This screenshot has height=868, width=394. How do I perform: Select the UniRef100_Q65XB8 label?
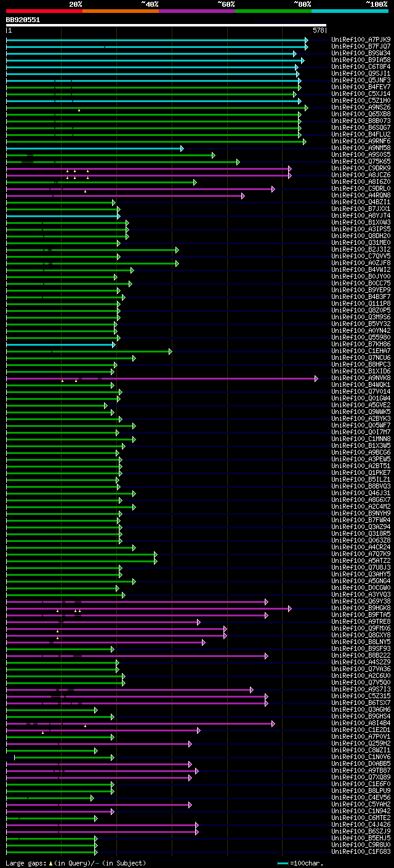point(361,114)
